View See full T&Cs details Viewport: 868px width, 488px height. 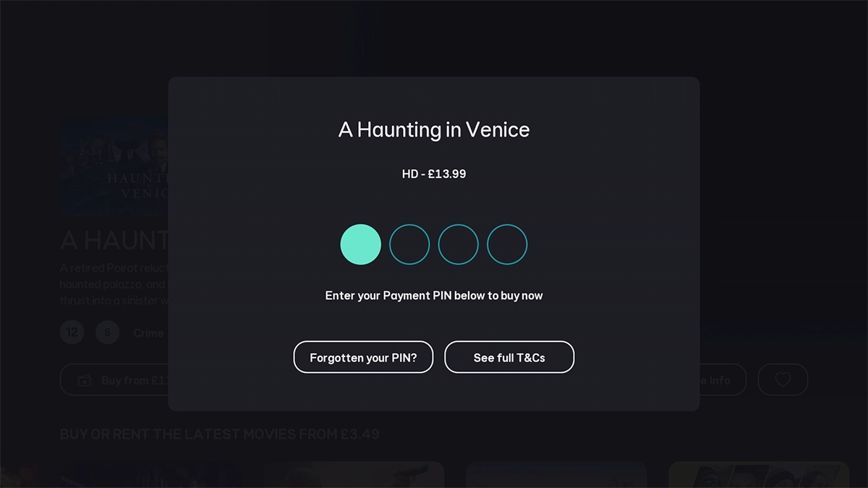(x=509, y=356)
